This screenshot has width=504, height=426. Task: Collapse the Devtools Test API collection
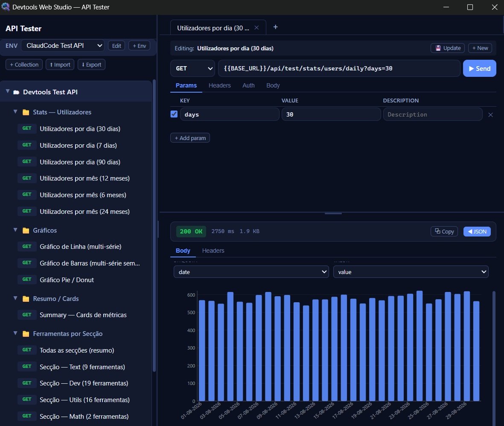[x=8, y=92]
